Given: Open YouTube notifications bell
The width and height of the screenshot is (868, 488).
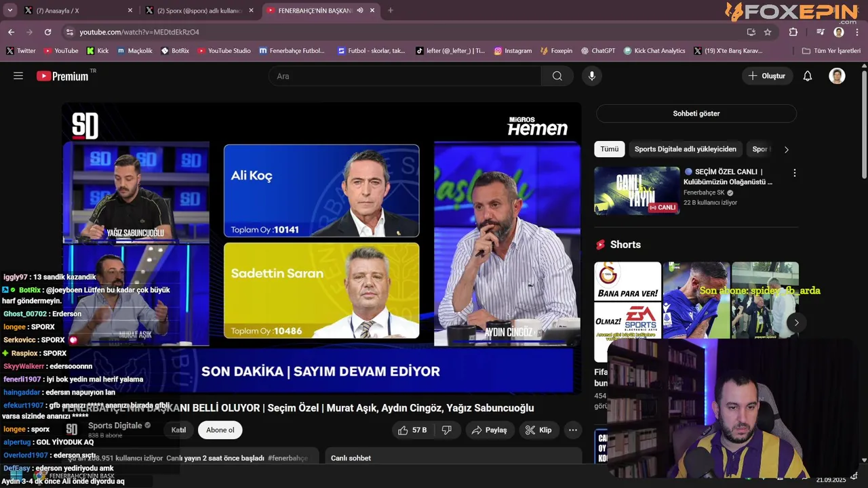Looking at the screenshot, I should point(808,76).
